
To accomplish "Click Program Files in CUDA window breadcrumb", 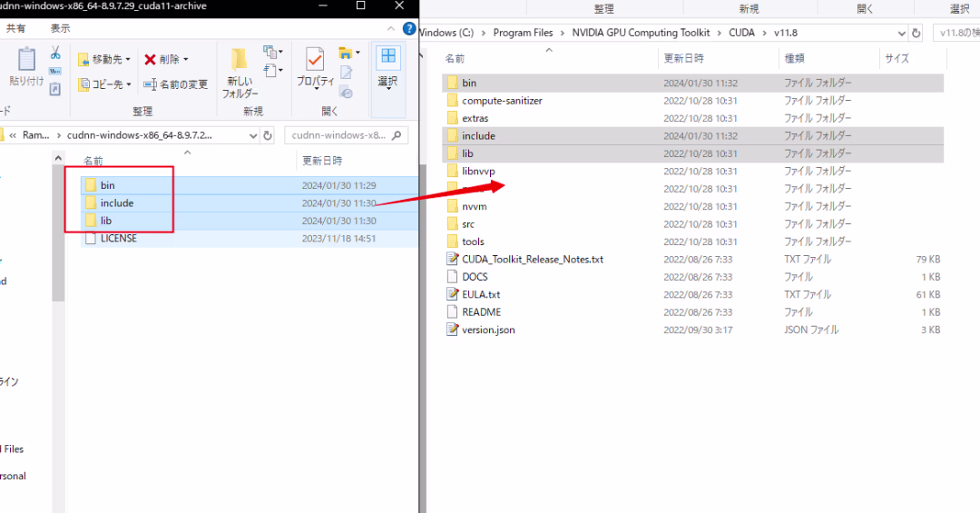I will [x=524, y=33].
